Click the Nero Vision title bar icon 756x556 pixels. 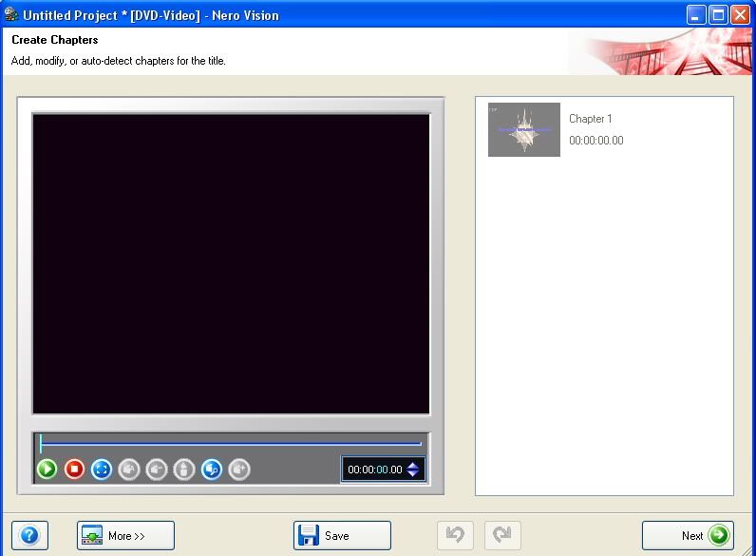[11, 14]
